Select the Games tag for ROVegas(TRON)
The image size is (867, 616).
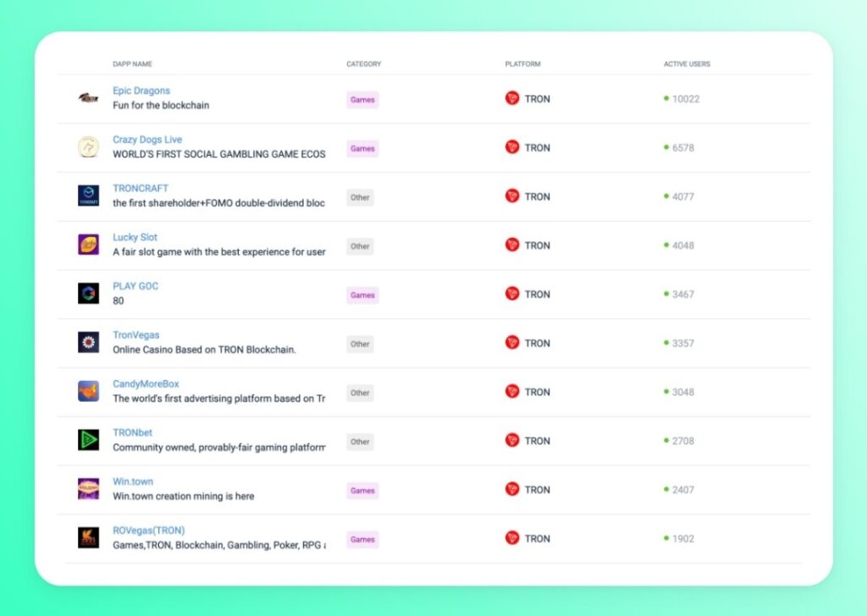tap(362, 539)
